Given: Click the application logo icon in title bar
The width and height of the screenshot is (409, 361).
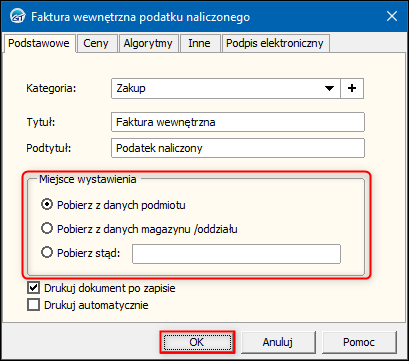Looking at the screenshot, I should point(17,16).
